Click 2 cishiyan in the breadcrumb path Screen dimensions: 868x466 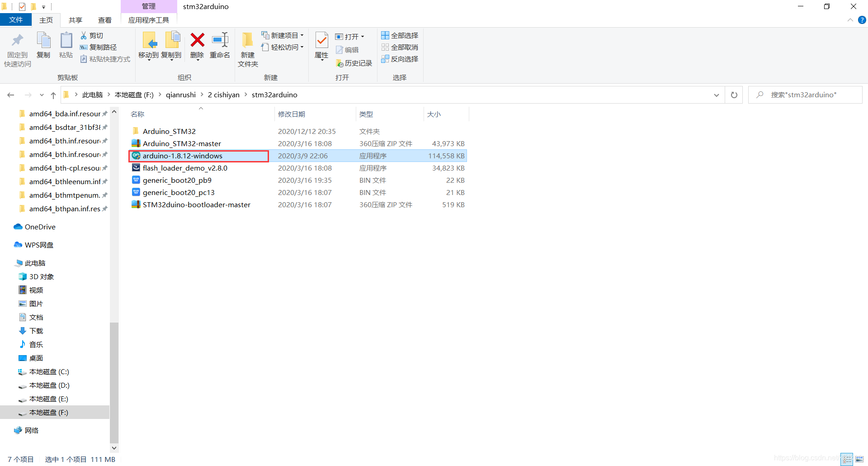[223, 95]
